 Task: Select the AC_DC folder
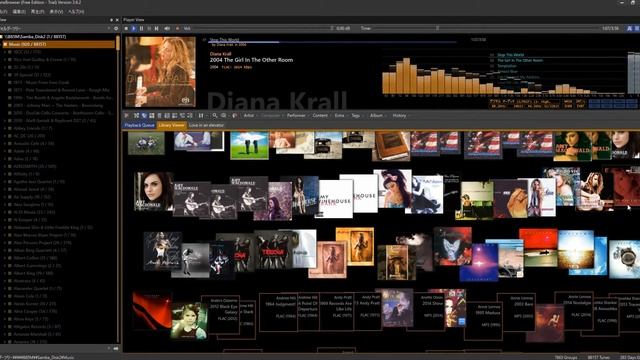coord(29,136)
